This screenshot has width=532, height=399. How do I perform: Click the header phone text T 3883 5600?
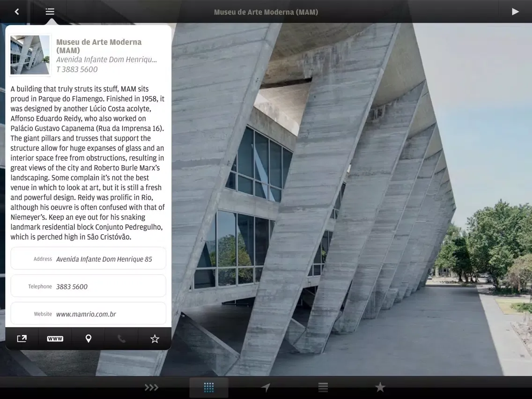[x=77, y=70]
